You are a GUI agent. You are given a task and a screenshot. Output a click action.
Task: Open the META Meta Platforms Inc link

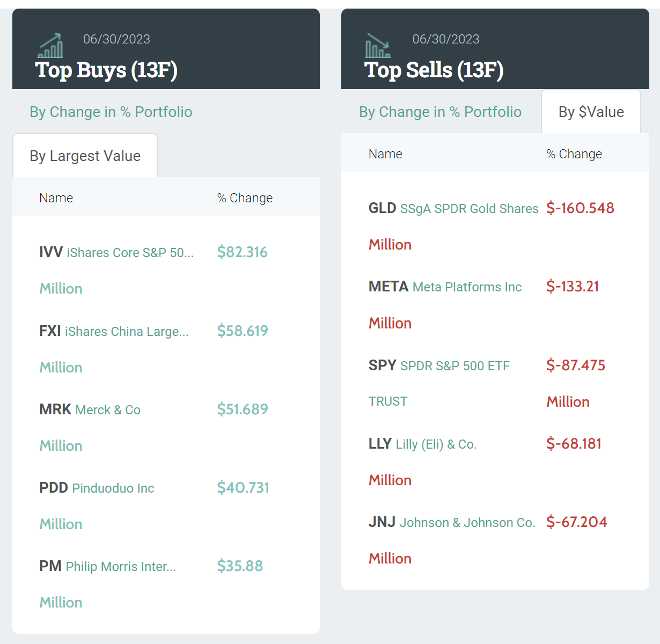click(x=445, y=287)
